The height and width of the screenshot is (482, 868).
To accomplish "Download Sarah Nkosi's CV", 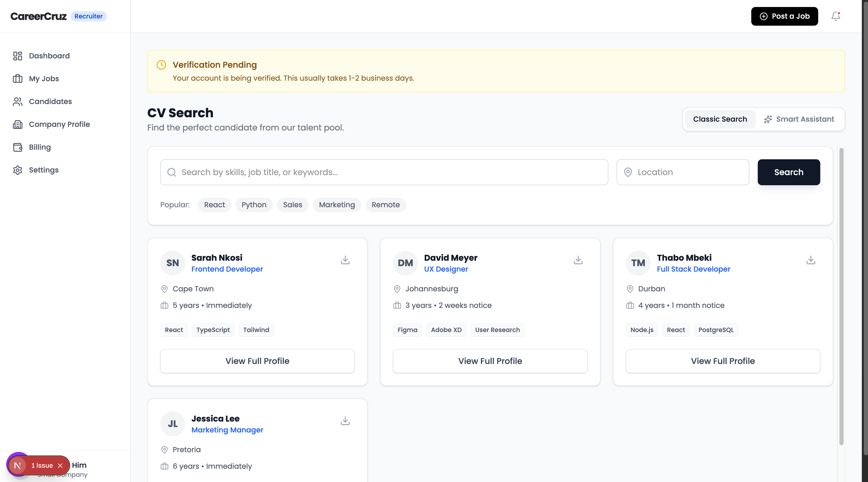I will [x=345, y=260].
